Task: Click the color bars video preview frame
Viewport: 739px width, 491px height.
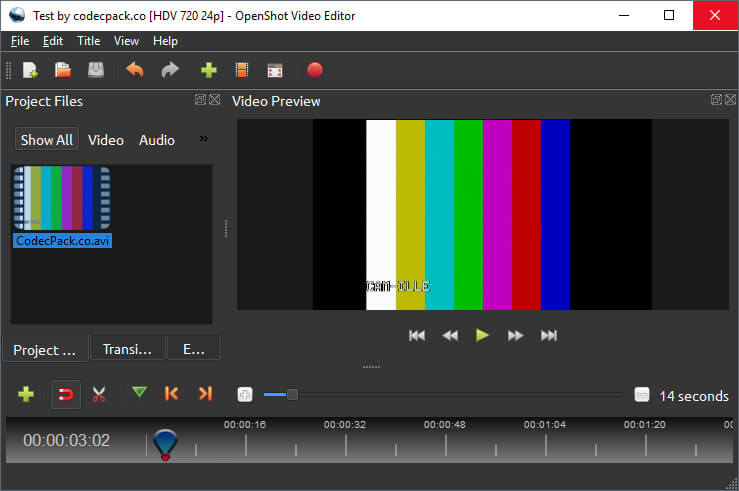Action: [483, 214]
